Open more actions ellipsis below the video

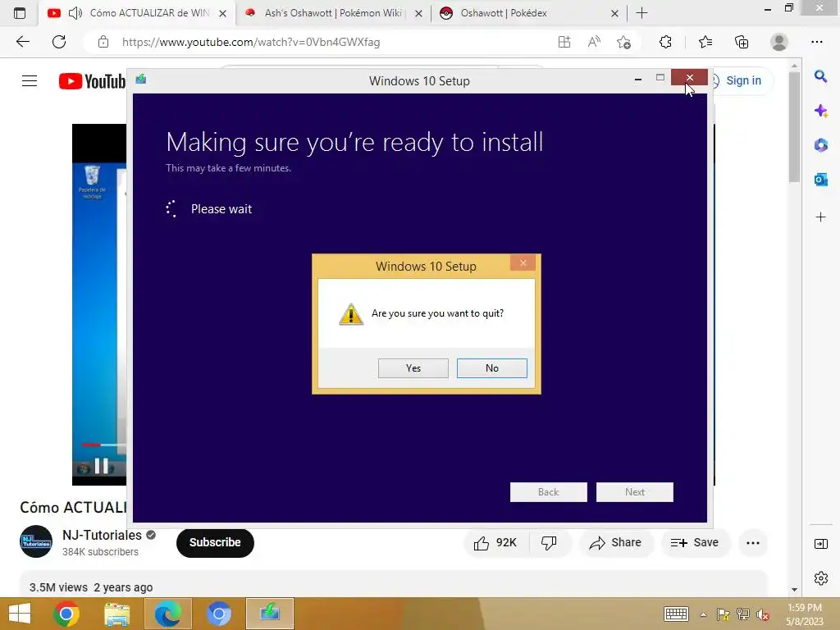pyautogui.click(x=753, y=543)
